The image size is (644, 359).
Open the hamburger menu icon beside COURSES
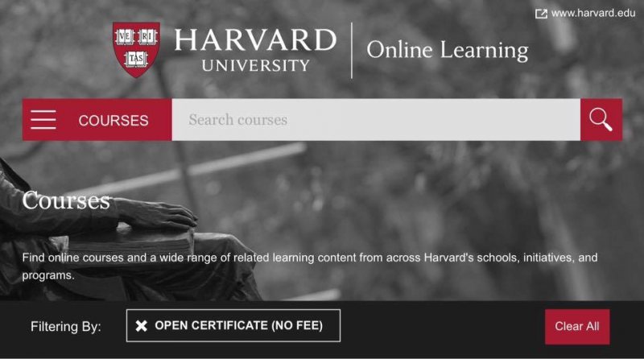point(43,119)
